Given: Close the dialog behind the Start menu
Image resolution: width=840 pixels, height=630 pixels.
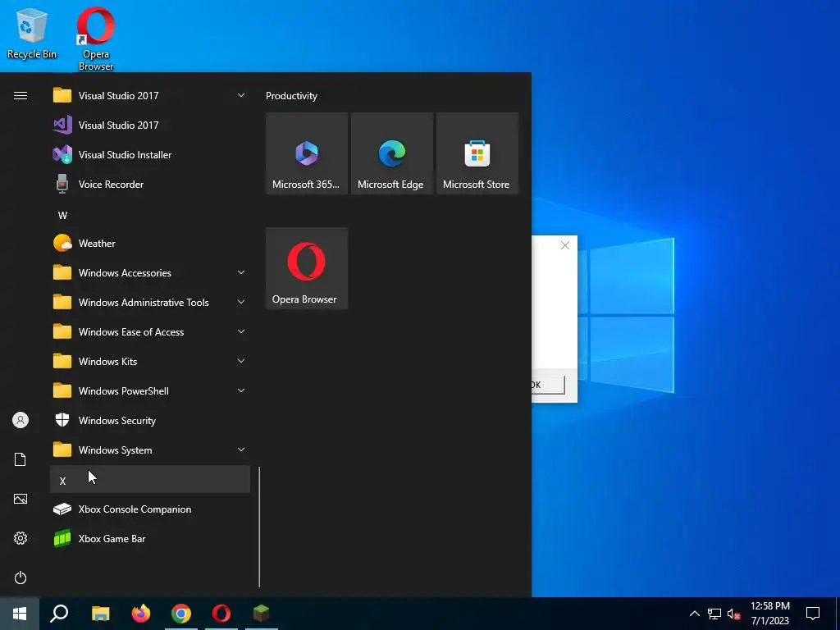Looking at the screenshot, I should click(564, 245).
